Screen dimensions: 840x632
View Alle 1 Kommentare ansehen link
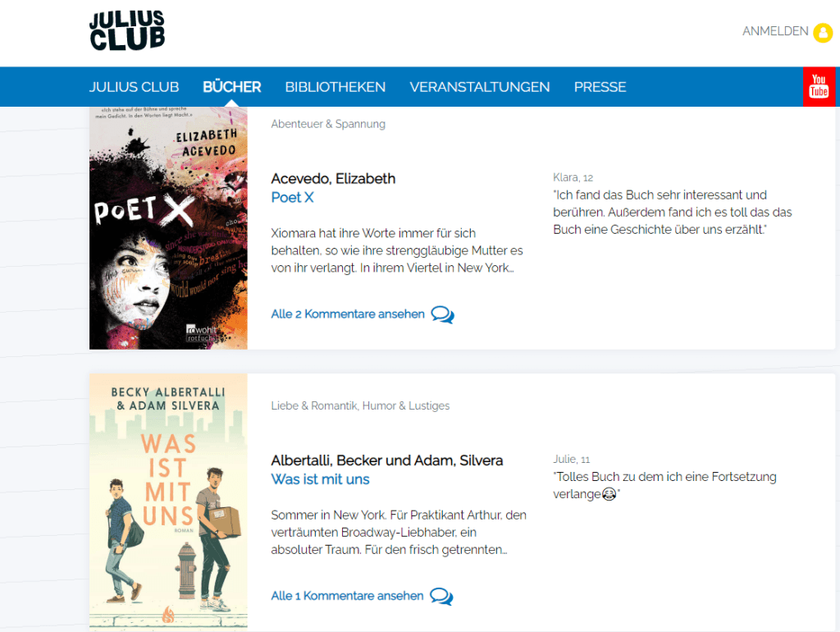[347, 596]
